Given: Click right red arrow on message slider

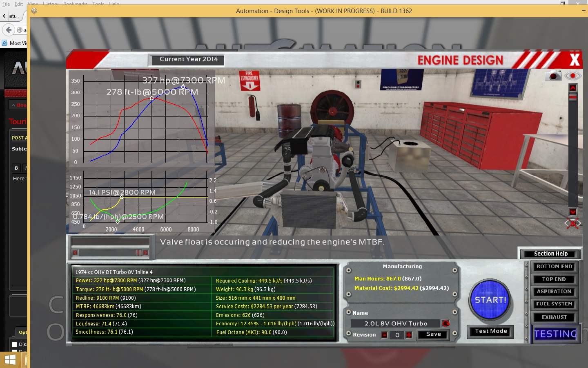Looking at the screenshot, I should click(146, 253).
